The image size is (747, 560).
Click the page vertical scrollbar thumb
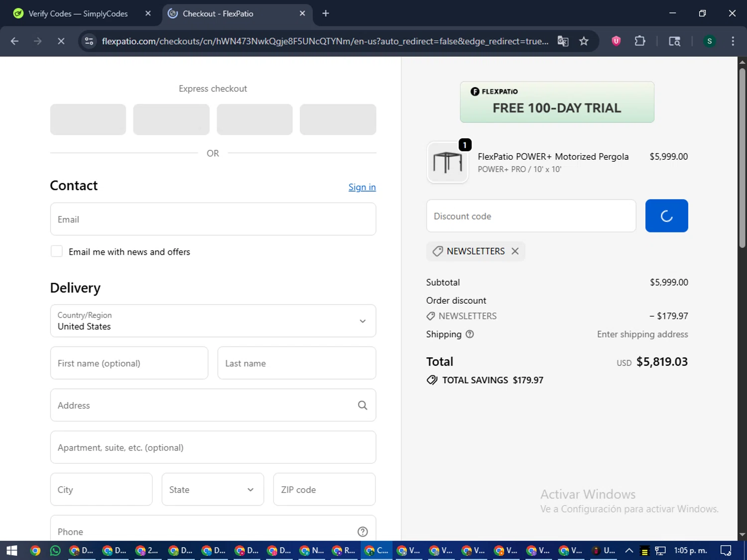[x=742, y=158]
